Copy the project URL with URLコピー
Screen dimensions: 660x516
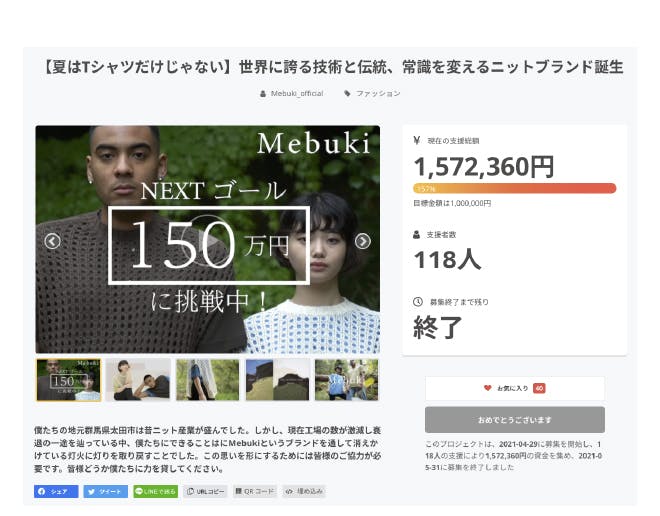pos(205,491)
